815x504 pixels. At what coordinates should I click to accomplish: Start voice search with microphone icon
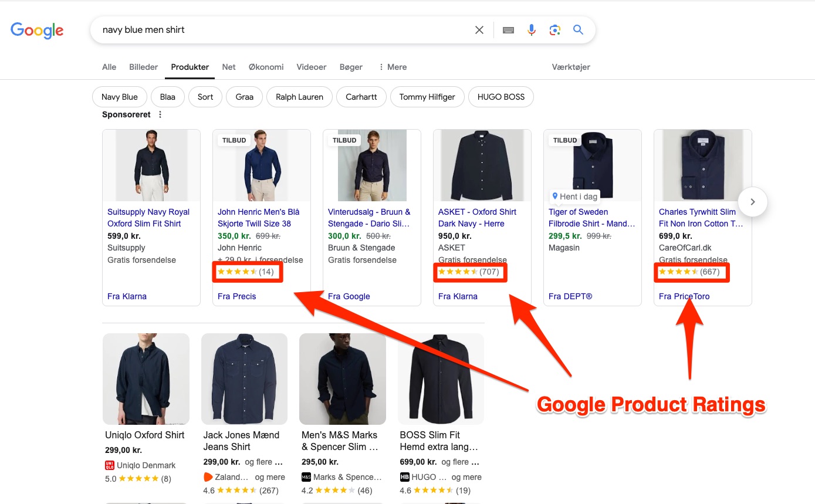pyautogui.click(x=532, y=30)
